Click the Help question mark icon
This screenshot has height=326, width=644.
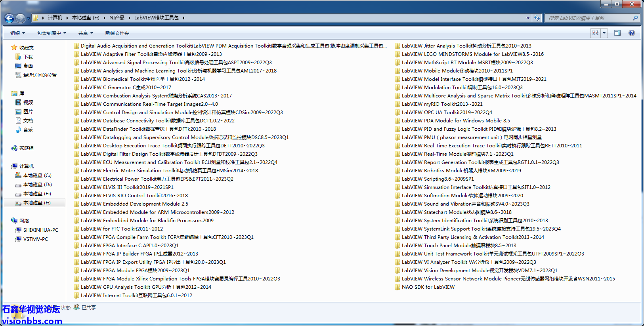click(632, 33)
